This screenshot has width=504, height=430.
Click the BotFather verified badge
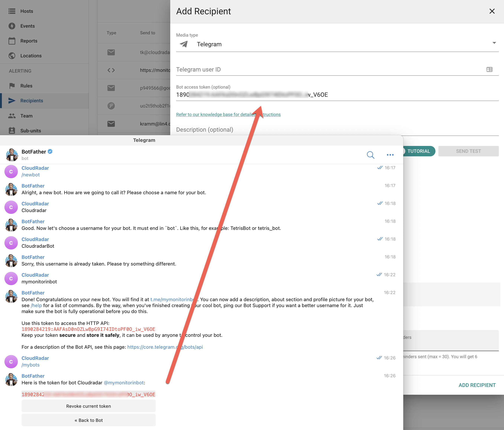[x=50, y=152]
